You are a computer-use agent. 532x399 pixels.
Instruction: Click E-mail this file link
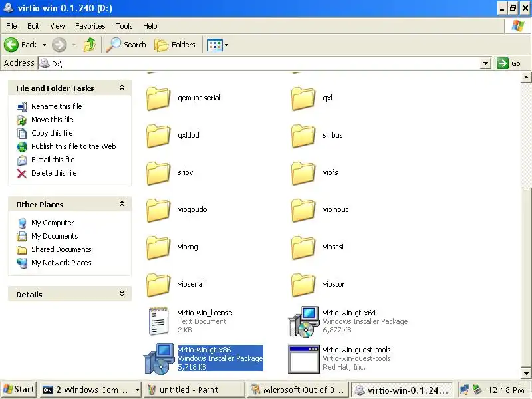(53, 160)
